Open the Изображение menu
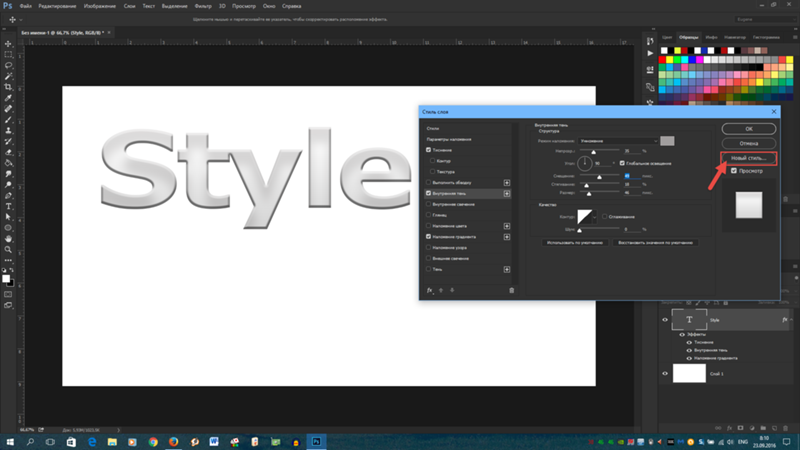This screenshot has width=800, height=450. point(98,5)
